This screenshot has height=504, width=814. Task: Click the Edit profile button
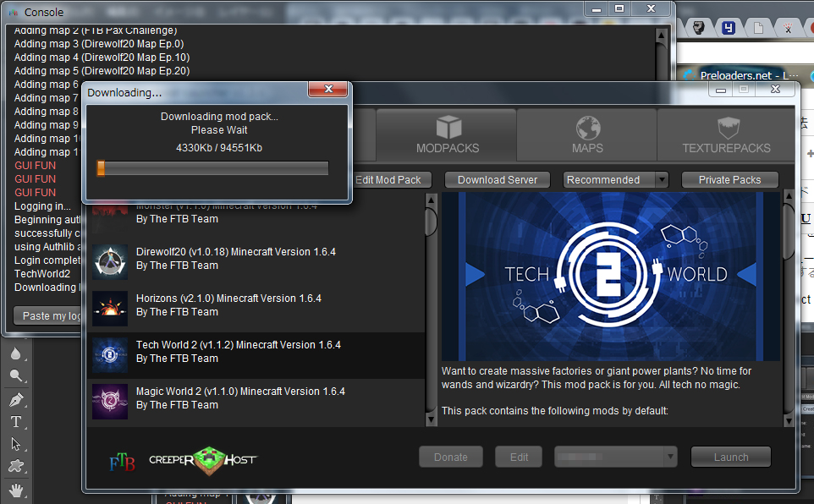[x=519, y=457]
